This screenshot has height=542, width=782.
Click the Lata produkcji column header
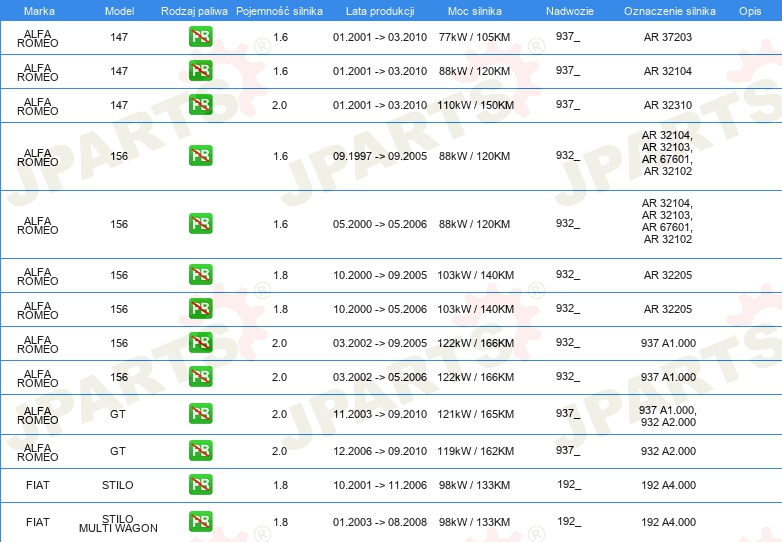point(380,11)
